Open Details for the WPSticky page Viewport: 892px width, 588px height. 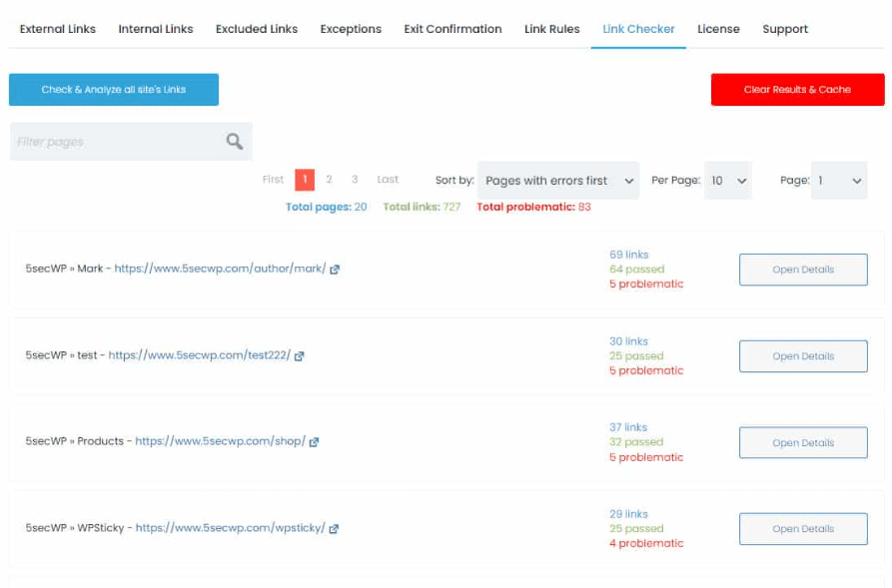click(803, 529)
